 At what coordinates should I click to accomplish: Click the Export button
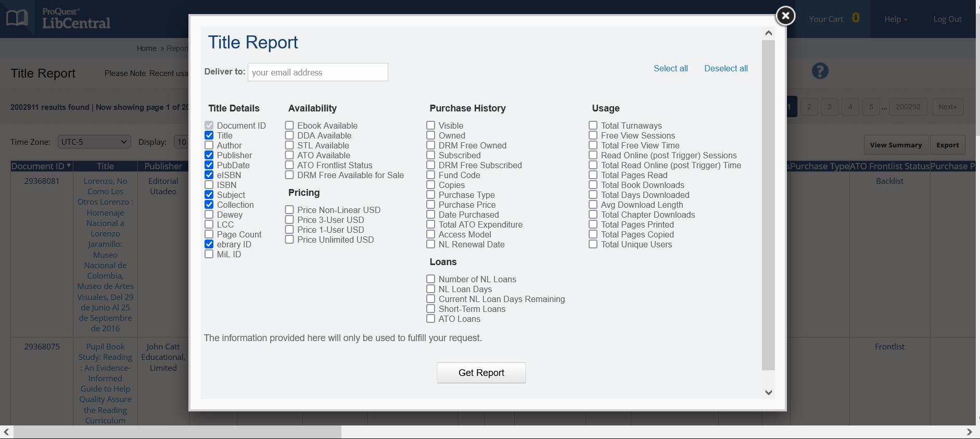[947, 145]
